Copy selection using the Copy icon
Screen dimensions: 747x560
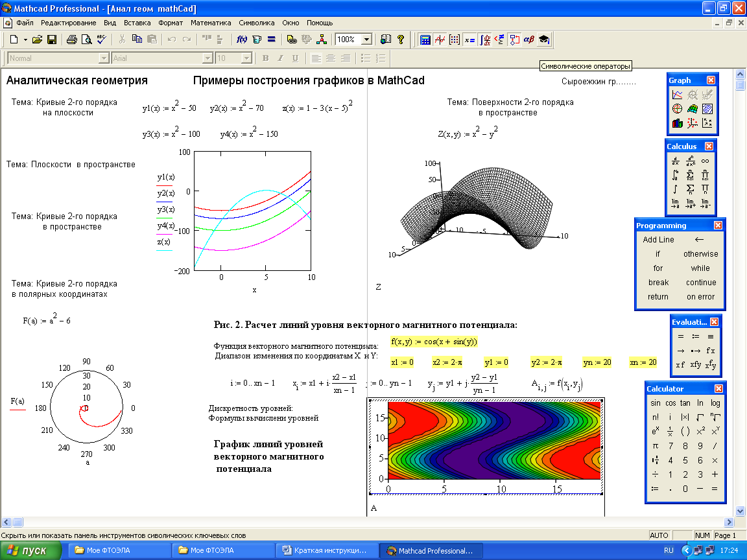tap(137, 40)
